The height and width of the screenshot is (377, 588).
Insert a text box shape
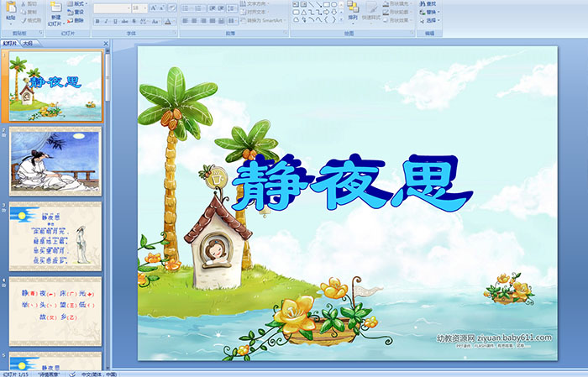click(x=296, y=4)
